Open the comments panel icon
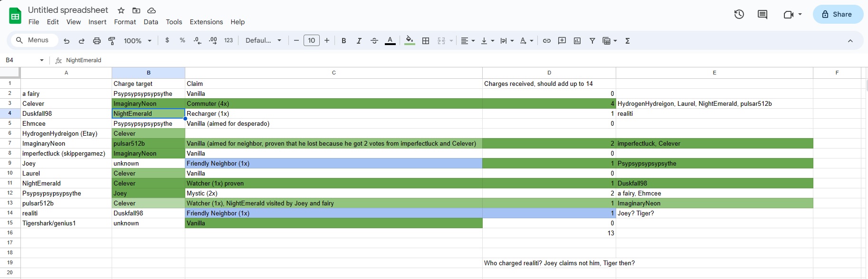This screenshot has height=279, width=868. coord(763,14)
